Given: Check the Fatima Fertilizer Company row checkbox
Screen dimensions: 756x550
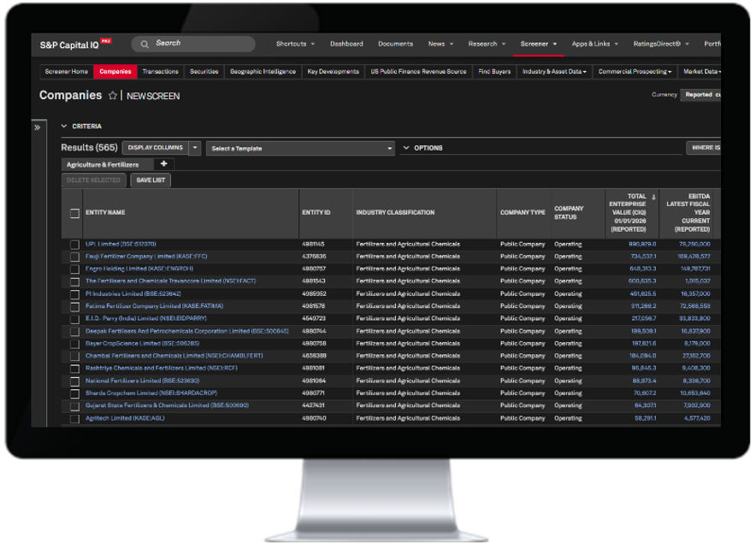Looking at the screenshot, I should [x=74, y=306].
